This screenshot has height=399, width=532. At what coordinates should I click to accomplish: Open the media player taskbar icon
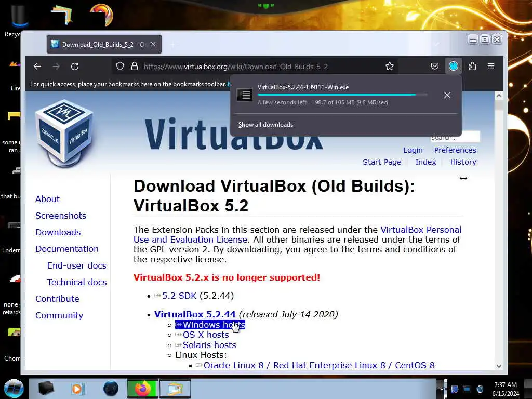point(77,389)
